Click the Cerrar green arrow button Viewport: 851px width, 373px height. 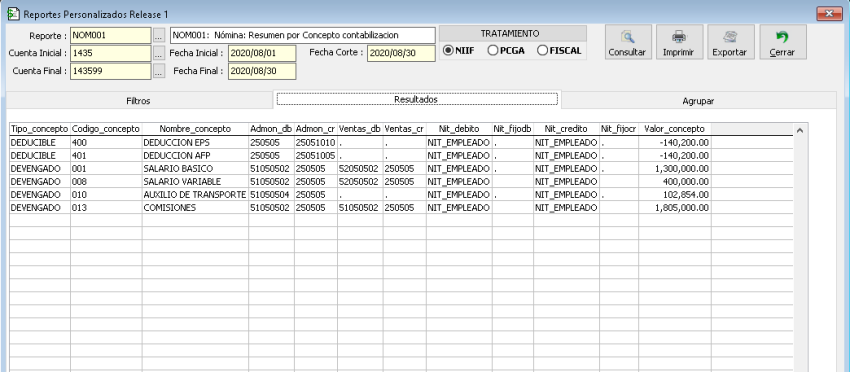click(782, 42)
